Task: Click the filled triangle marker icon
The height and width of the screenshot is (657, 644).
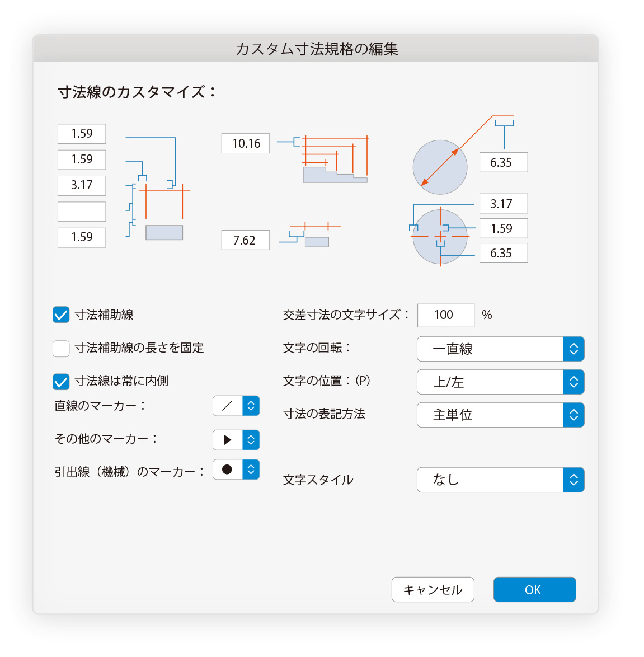Action: [x=228, y=439]
